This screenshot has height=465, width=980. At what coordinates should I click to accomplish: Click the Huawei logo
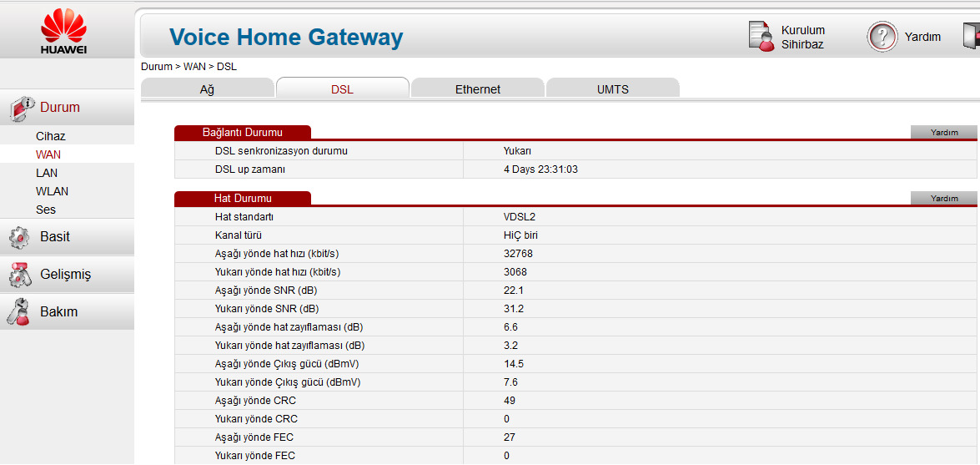coord(63,30)
